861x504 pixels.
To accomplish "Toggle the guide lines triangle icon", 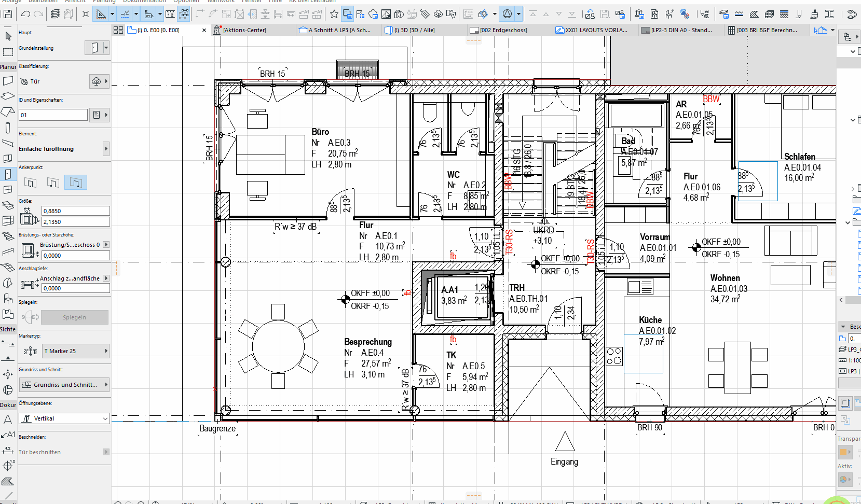I will (x=101, y=14).
